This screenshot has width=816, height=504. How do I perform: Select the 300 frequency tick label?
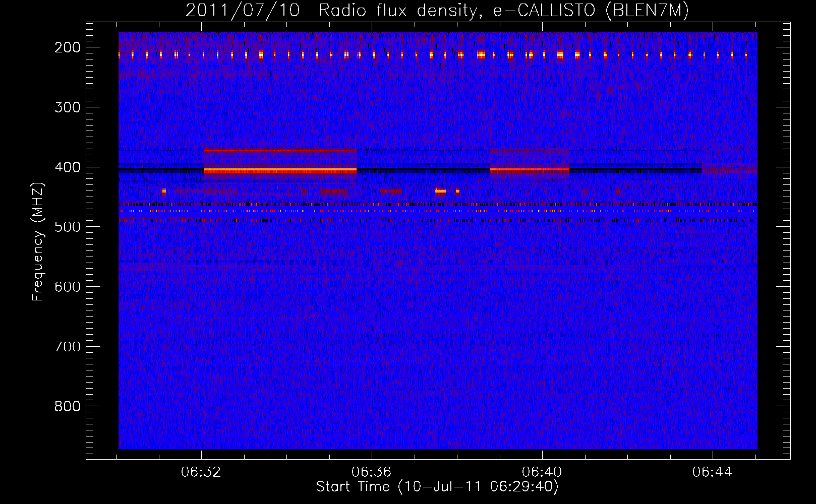(x=68, y=107)
